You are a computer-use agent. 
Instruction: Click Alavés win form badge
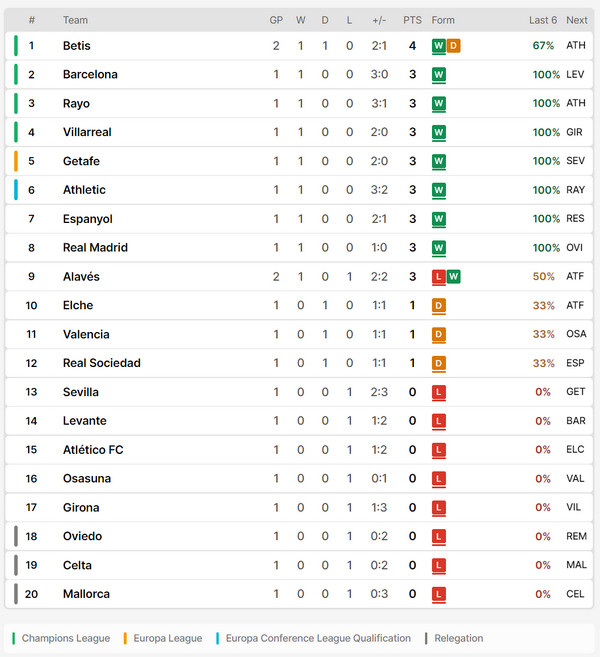[453, 277]
